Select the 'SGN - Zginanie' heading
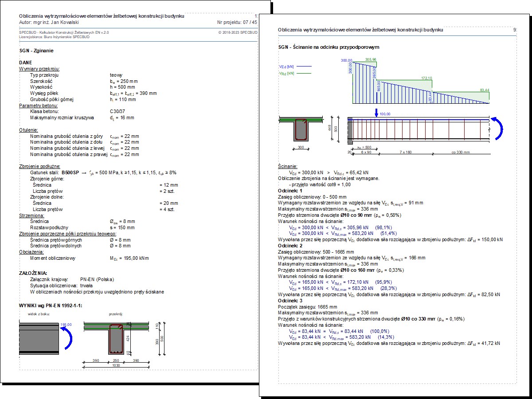532x399 pixels. click(36, 51)
